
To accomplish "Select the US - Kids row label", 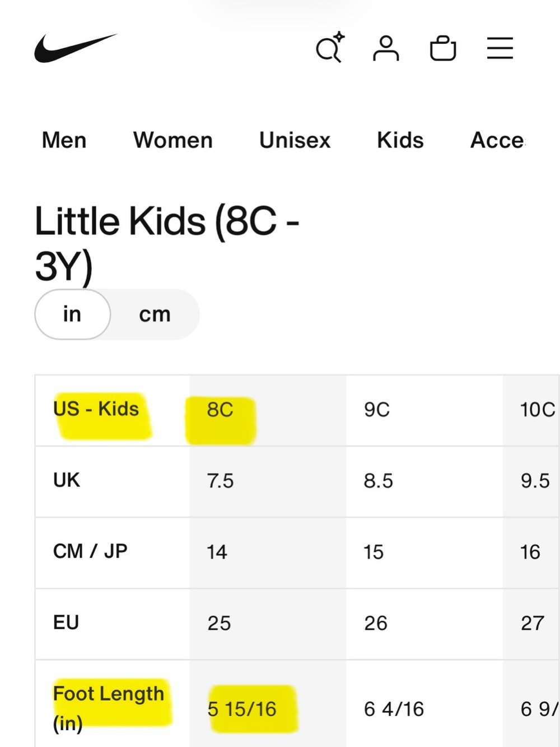I will pos(96,409).
